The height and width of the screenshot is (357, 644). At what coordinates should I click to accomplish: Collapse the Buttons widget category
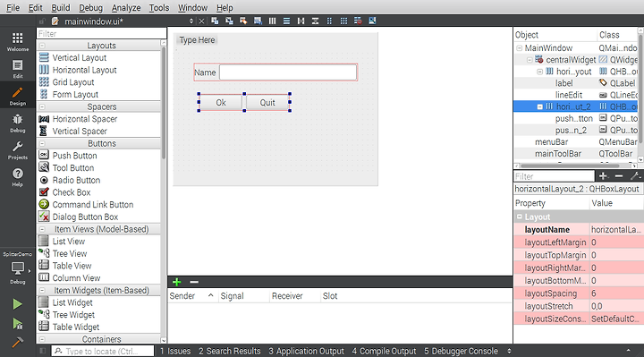pos(42,144)
